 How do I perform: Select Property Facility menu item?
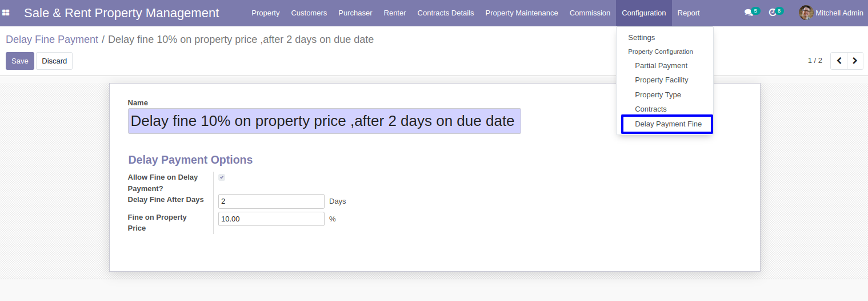click(661, 80)
